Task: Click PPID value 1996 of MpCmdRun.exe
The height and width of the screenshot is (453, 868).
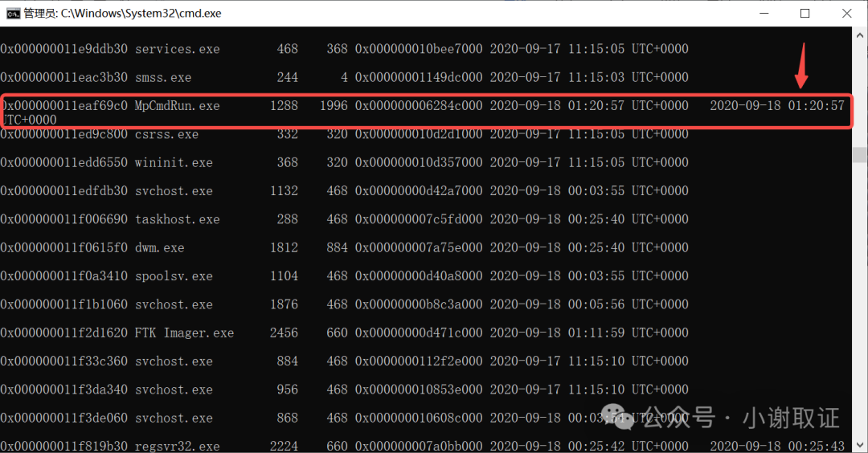Action: point(334,106)
